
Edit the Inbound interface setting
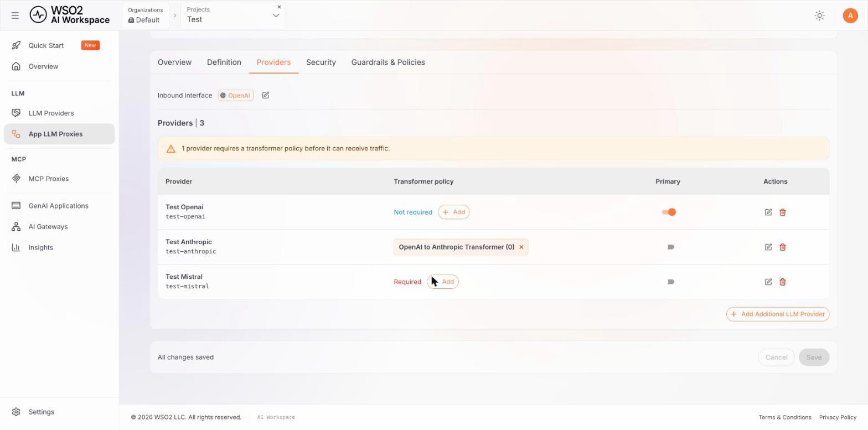tap(266, 95)
